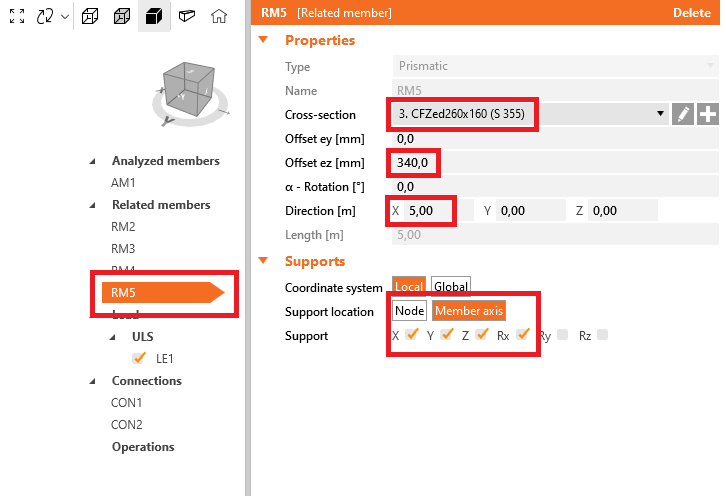Click the add new cross-section plus icon

pos(707,114)
